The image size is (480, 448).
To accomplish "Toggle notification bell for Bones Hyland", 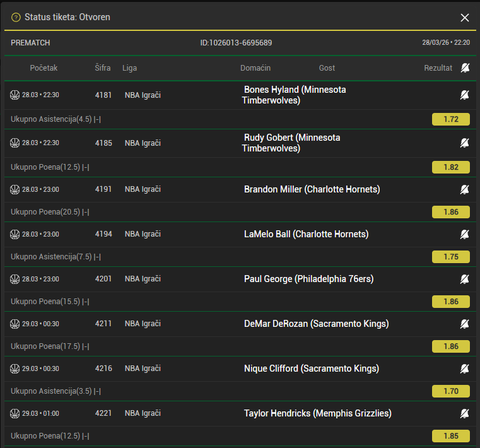I will [465, 95].
